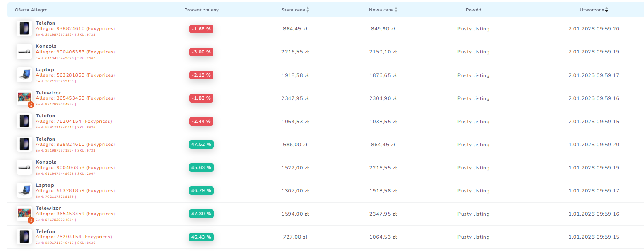The image size is (644, 252).
Task: Click the red -3.00 % change badge
Action: pos(201,52)
